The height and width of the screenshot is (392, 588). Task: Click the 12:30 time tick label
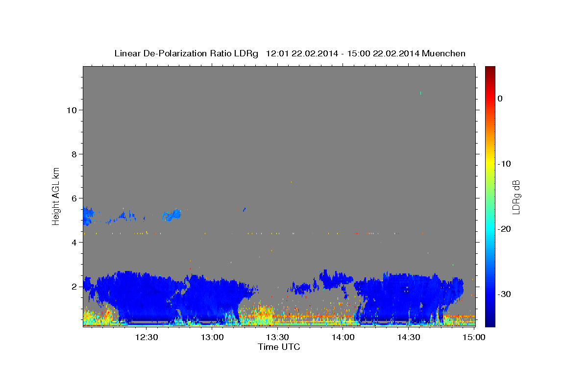(x=146, y=337)
